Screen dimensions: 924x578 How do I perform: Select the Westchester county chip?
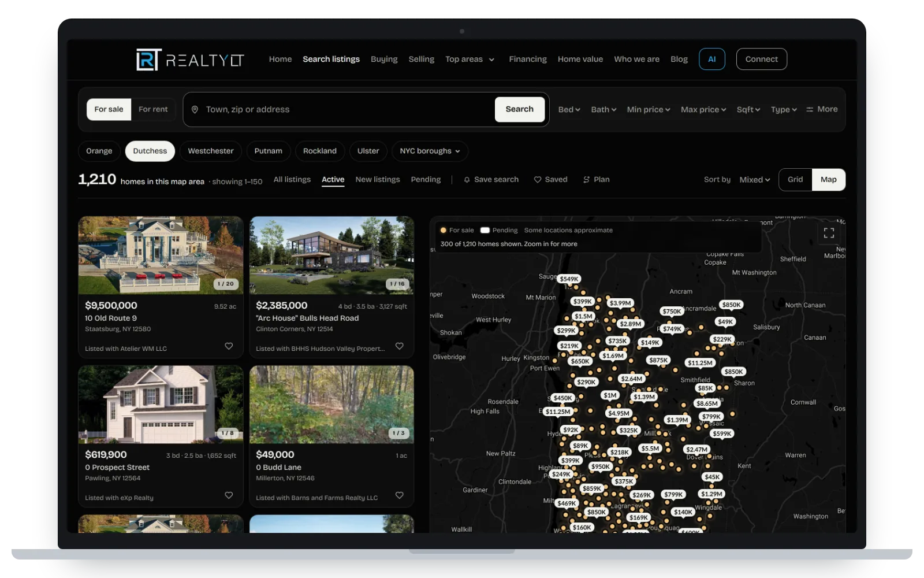[x=211, y=151]
